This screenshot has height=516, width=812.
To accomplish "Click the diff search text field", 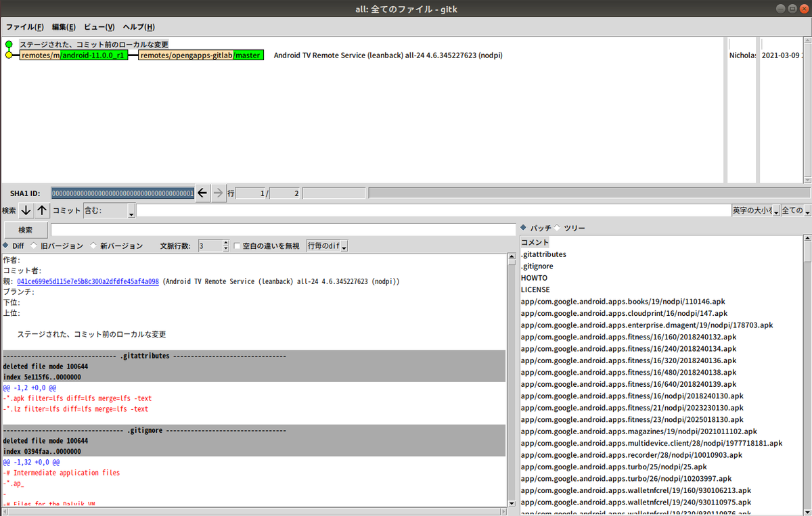I will [x=284, y=230].
